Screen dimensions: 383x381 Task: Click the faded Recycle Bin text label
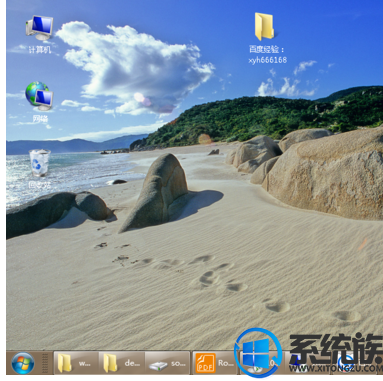(x=40, y=185)
